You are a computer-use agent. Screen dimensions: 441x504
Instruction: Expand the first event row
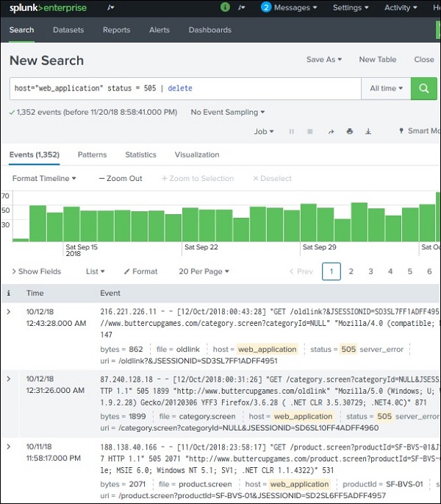point(10,312)
